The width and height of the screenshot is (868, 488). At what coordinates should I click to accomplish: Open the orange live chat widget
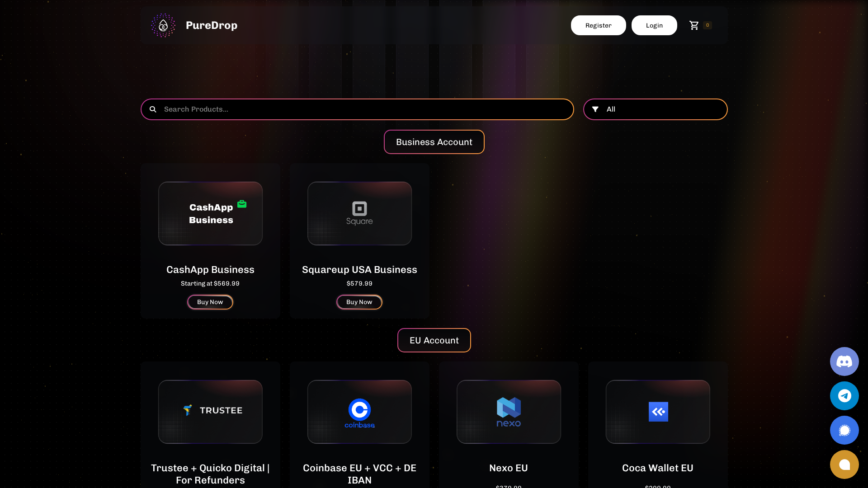tap(844, 465)
